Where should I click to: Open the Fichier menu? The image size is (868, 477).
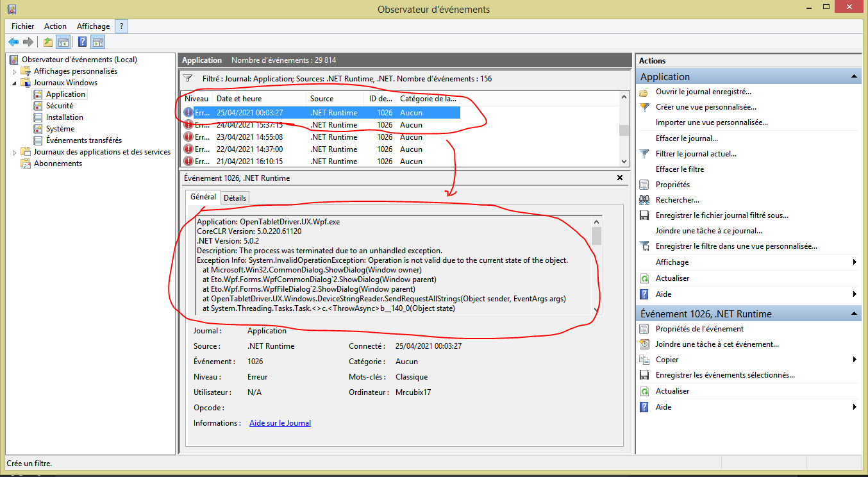(23, 26)
